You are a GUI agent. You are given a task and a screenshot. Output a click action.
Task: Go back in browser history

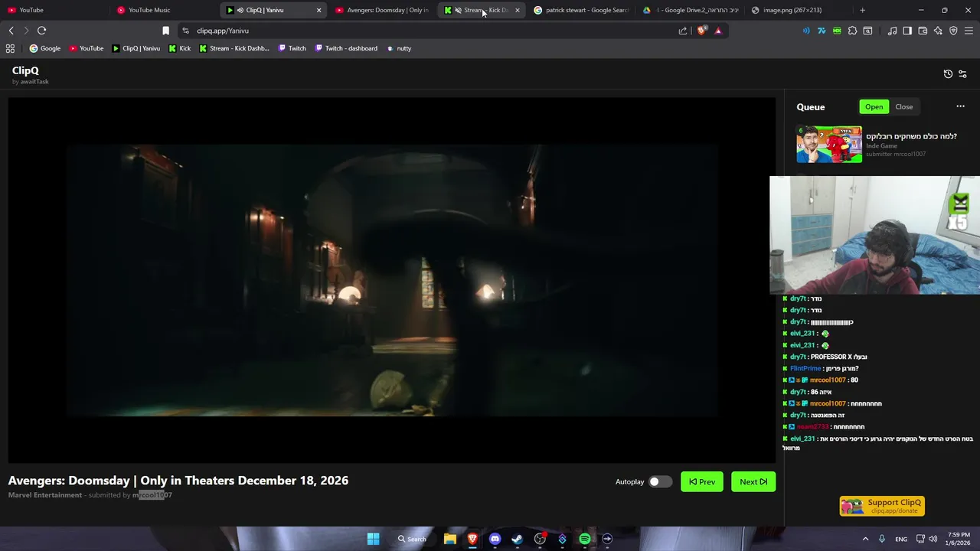[11, 31]
